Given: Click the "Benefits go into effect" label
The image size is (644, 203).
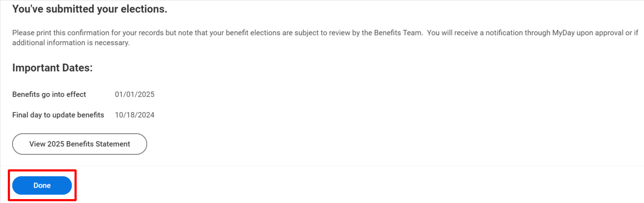Looking at the screenshot, I should 49,94.
